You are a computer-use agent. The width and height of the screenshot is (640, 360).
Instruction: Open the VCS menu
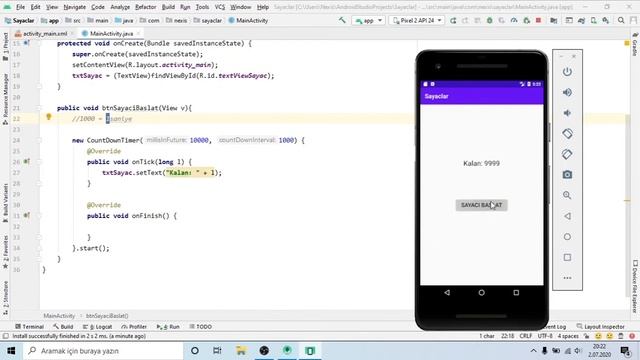pyautogui.click(x=220, y=7)
